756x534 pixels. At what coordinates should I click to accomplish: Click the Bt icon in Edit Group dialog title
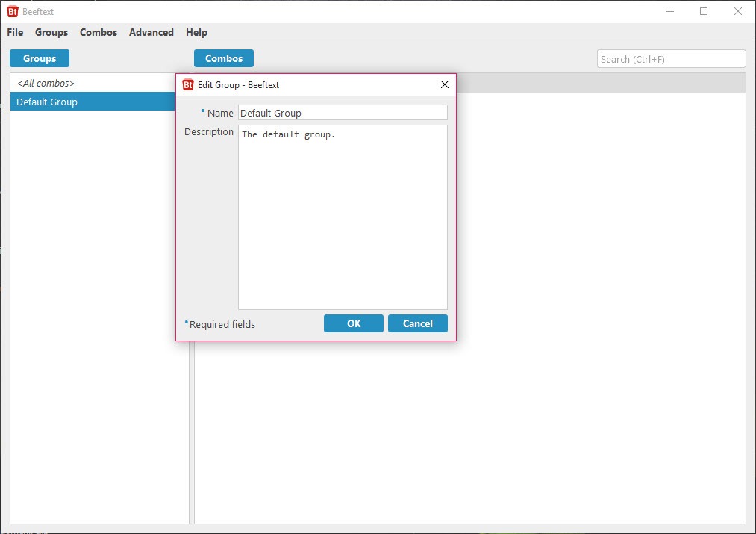click(188, 85)
